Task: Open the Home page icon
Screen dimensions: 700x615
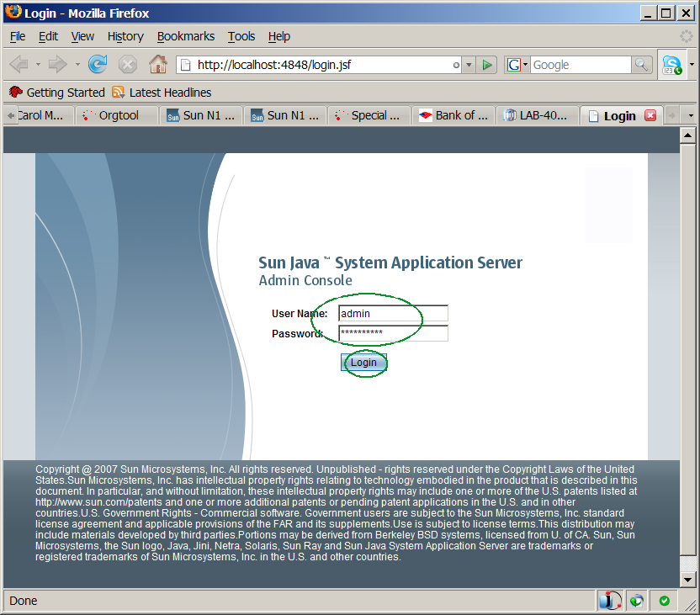Action: 157,64
